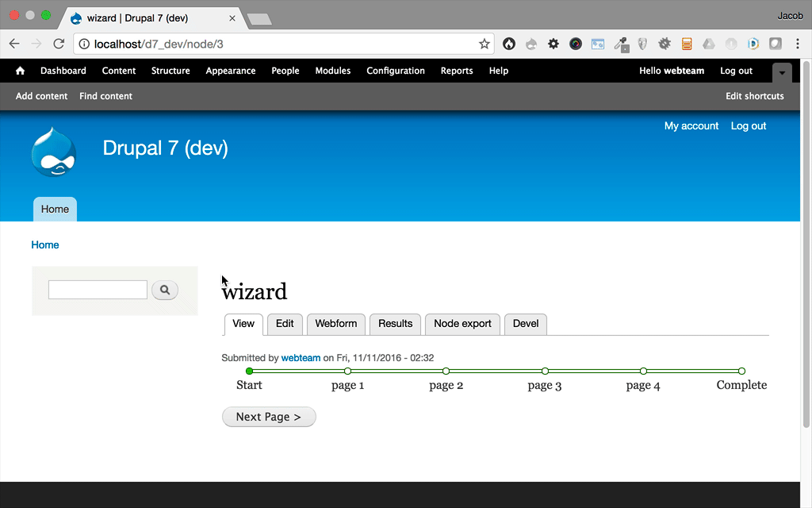This screenshot has height=508, width=812.
Task: Click the page 4 progress marker
Action: point(643,371)
